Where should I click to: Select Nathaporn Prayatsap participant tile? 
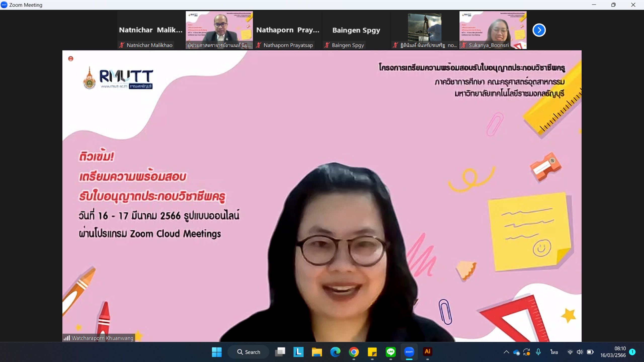pos(288,30)
